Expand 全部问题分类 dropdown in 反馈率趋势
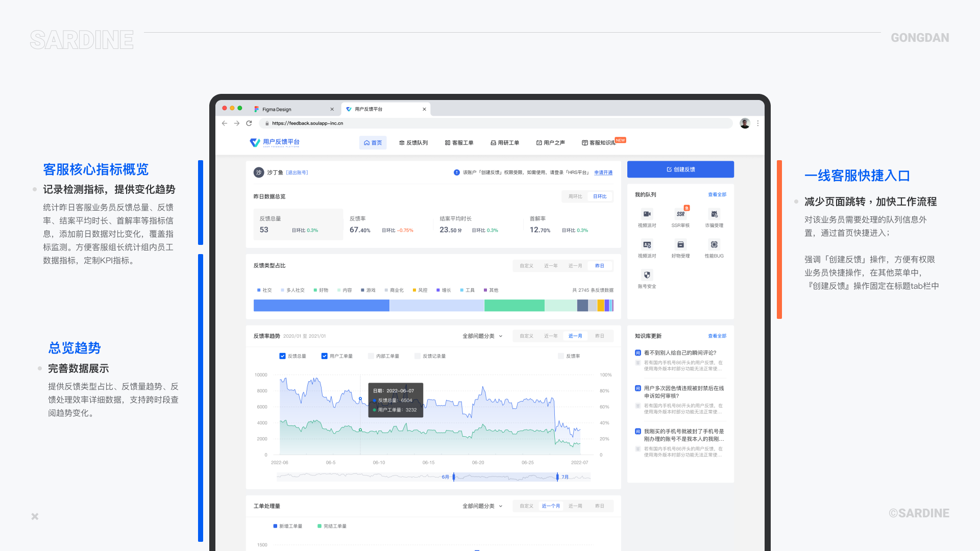This screenshot has height=551, width=980. [482, 336]
